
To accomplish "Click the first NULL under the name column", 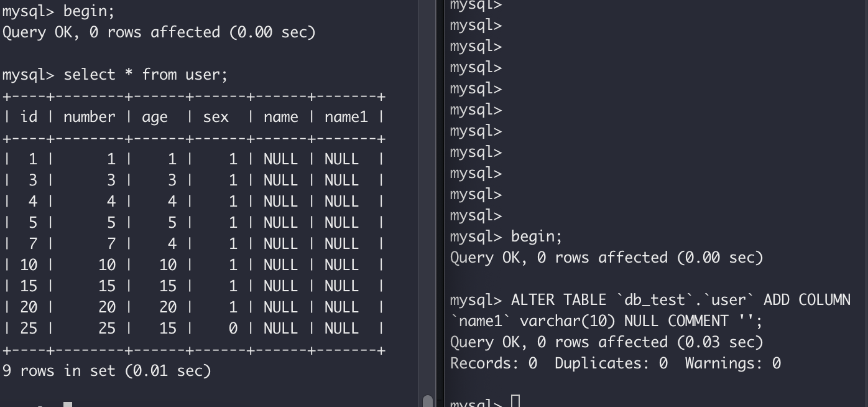I will (280, 159).
